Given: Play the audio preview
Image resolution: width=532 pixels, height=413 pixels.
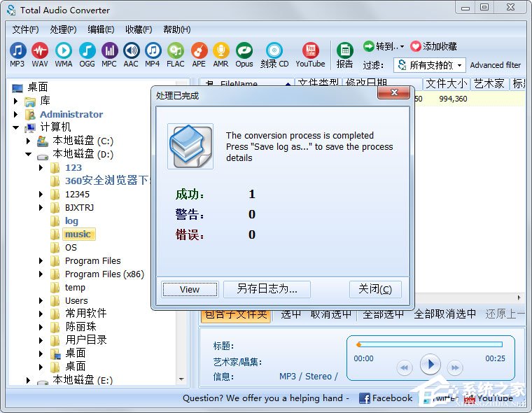Looking at the screenshot, I should click(430, 364).
